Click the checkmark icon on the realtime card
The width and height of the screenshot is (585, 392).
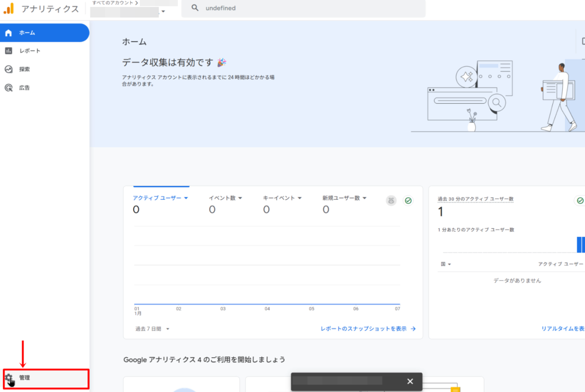click(580, 200)
